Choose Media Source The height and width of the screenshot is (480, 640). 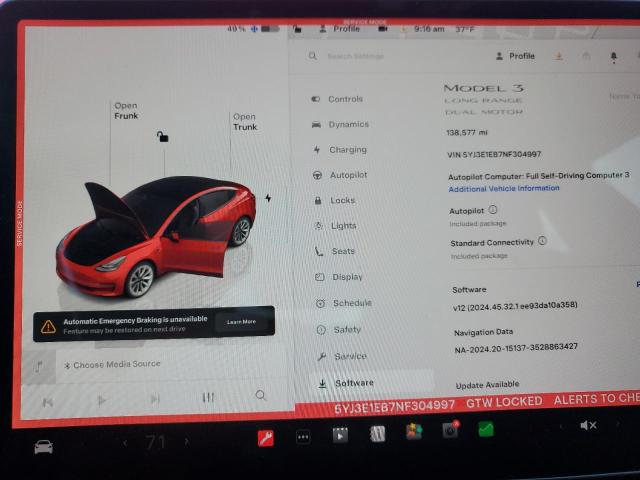tap(113, 364)
